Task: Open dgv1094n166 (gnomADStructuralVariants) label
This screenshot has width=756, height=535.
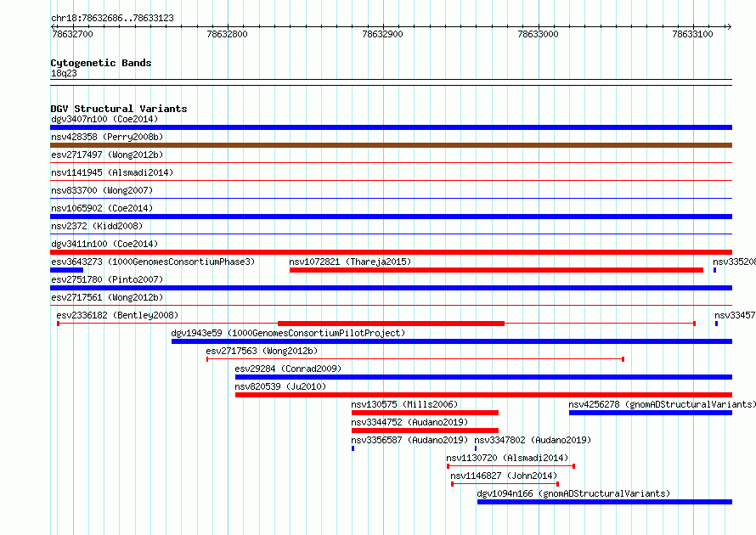Action: [x=573, y=493]
